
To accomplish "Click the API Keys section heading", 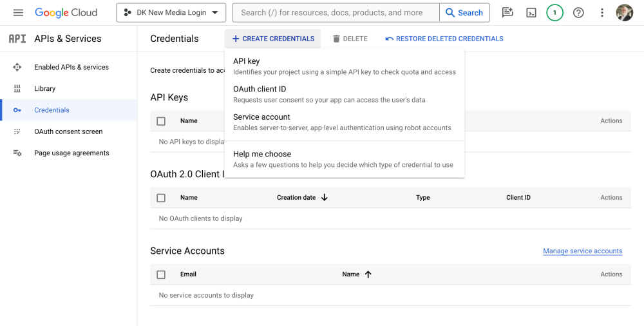I will tap(169, 97).
